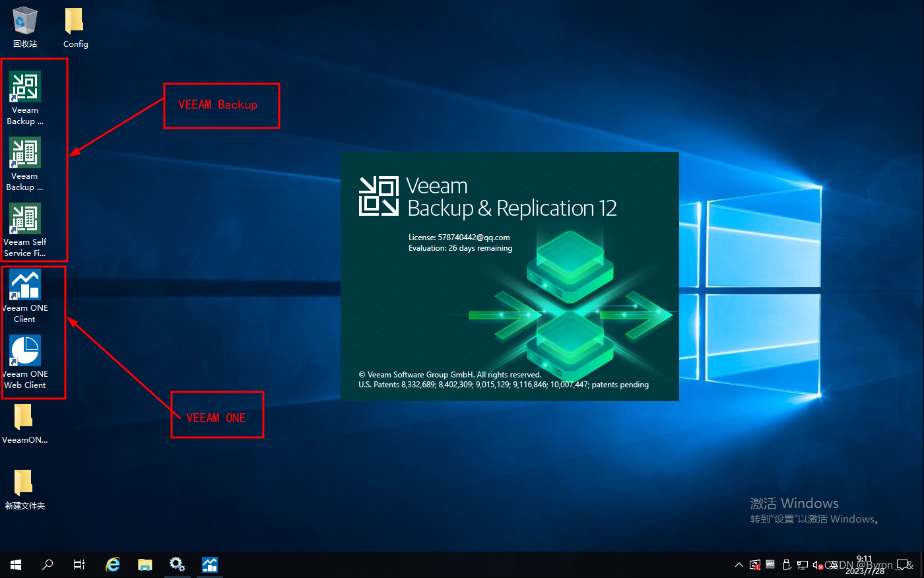Open the network status tray icon

(803, 565)
